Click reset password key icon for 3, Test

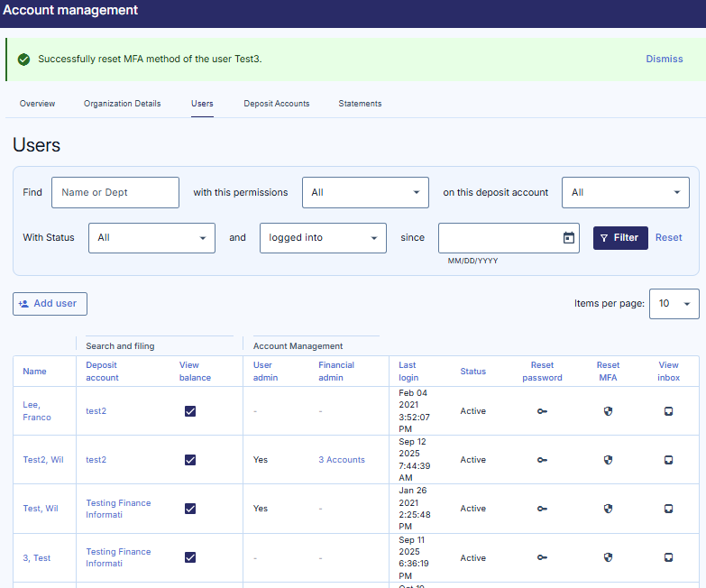click(542, 557)
